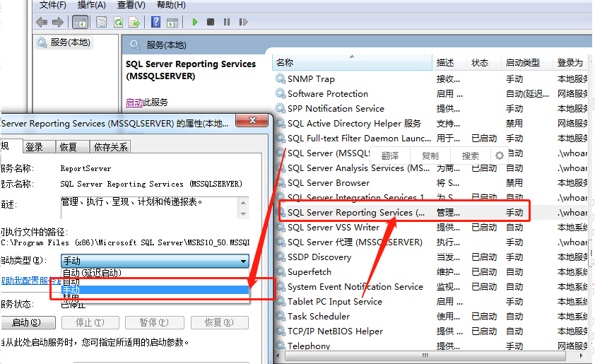Screen dimensions: 595x364
Task: Choose 自动(延迟启动) in startup type list
Action: (x=155, y=273)
